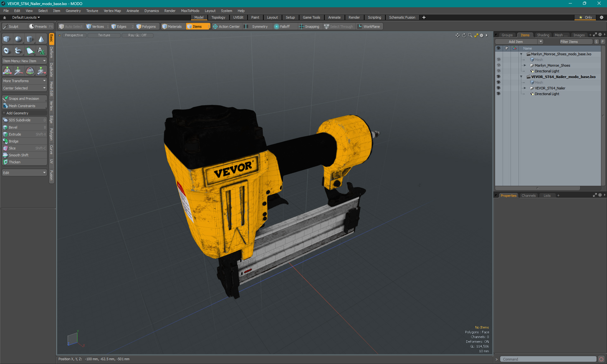Open the Deform vertical tool tab
Viewport: 607px width, 364px height.
pyautogui.click(x=52, y=52)
